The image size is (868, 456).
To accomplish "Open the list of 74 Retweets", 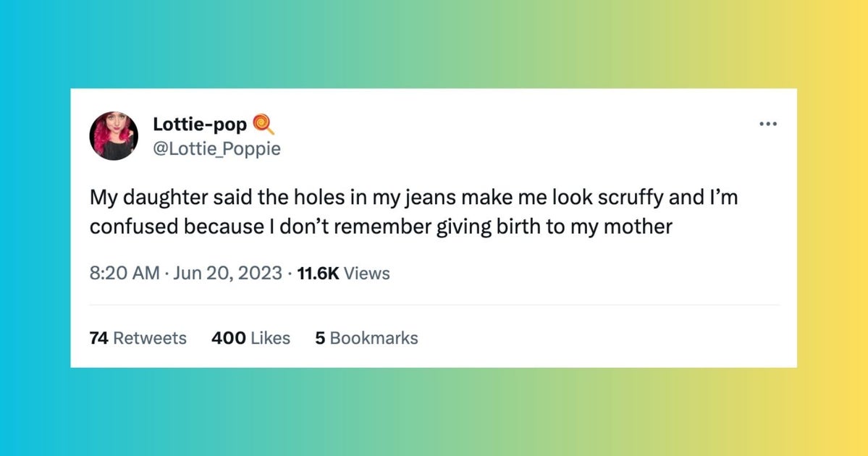I will pyautogui.click(x=138, y=337).
